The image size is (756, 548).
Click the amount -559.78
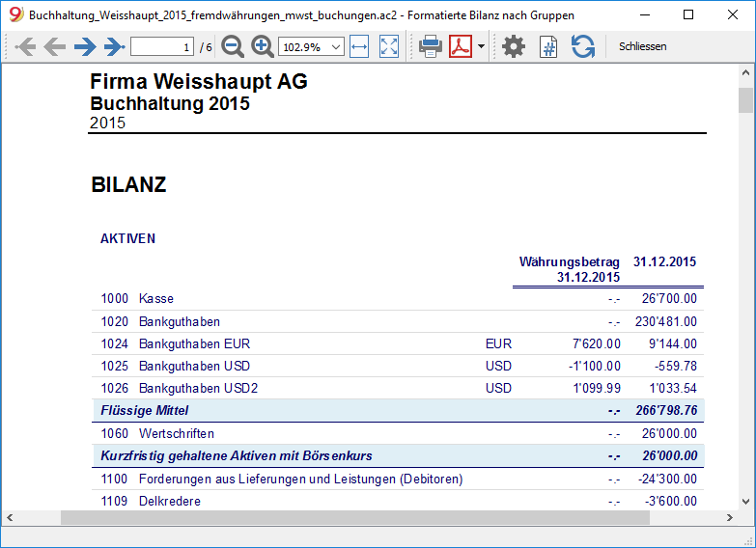[x=676, y=366]
